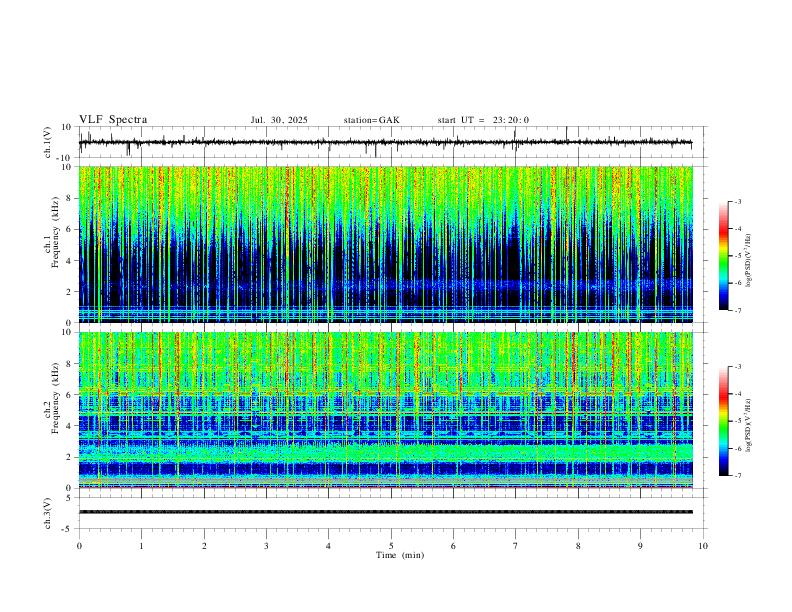The width and height of the screenshot is (792, 612).
Task: Click time axis tick label 2
Action: (x=204, y=546)
